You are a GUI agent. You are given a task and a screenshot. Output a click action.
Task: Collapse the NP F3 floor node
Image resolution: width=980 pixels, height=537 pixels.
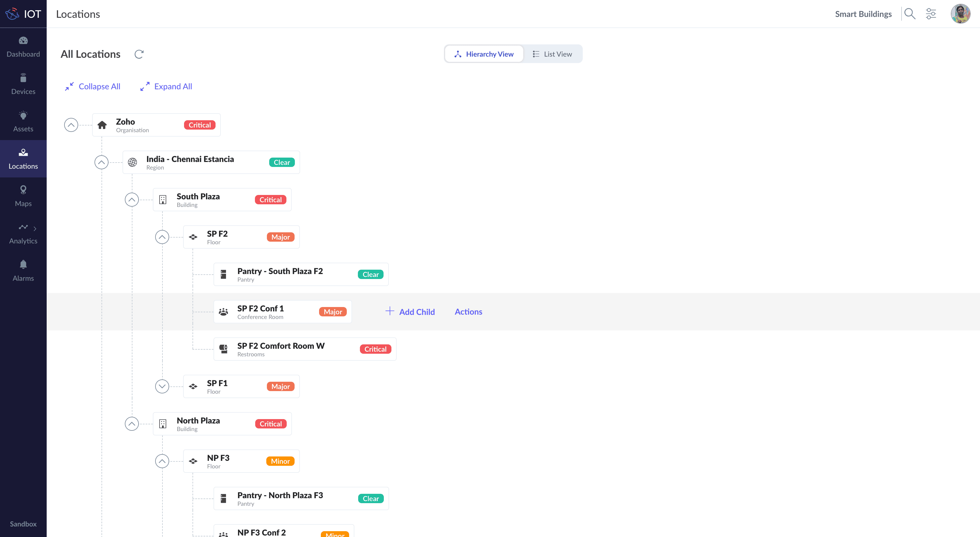pyautogui.click(x=162, y=461)
